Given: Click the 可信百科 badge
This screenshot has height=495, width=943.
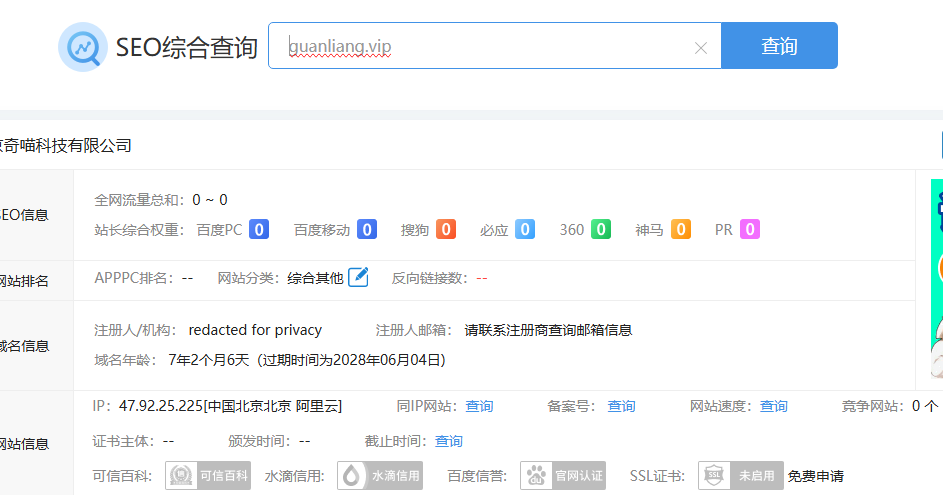Looking at the screenshot, I should (x=208, y=476).
